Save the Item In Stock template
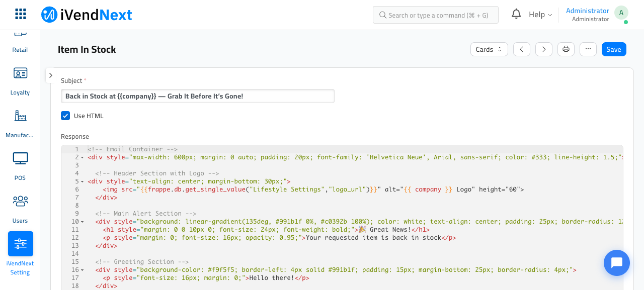Image resolution: width=644 pixels, height=290 pixels. (614, 49)
